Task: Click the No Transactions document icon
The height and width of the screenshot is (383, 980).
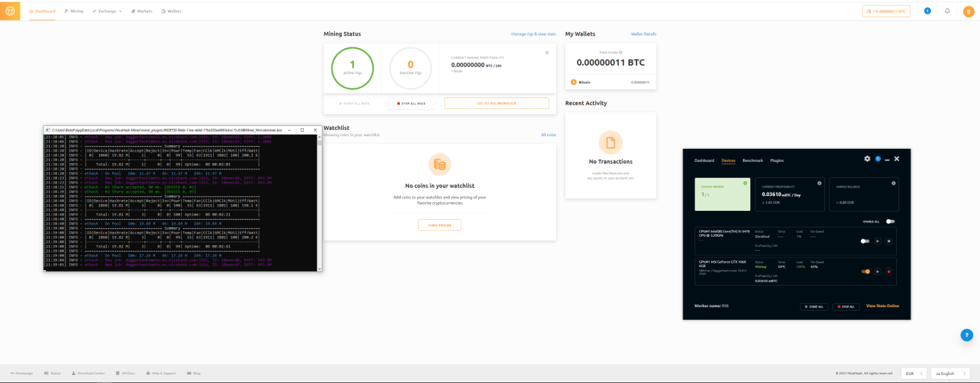Action: click(x=611, y=143)
